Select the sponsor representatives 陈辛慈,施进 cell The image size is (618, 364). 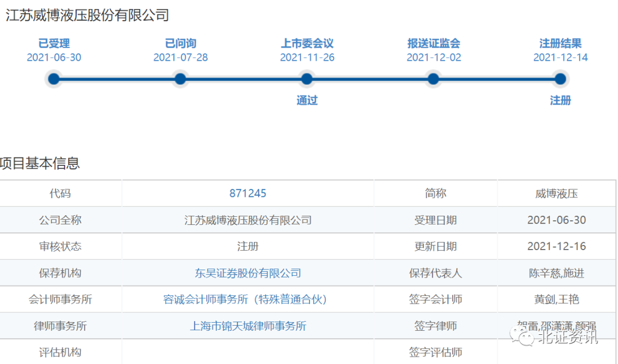point(556,273)
